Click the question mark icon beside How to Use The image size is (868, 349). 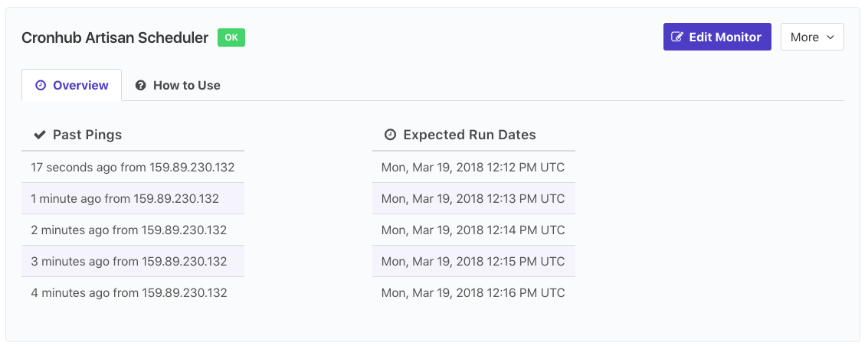pos(141,86)
